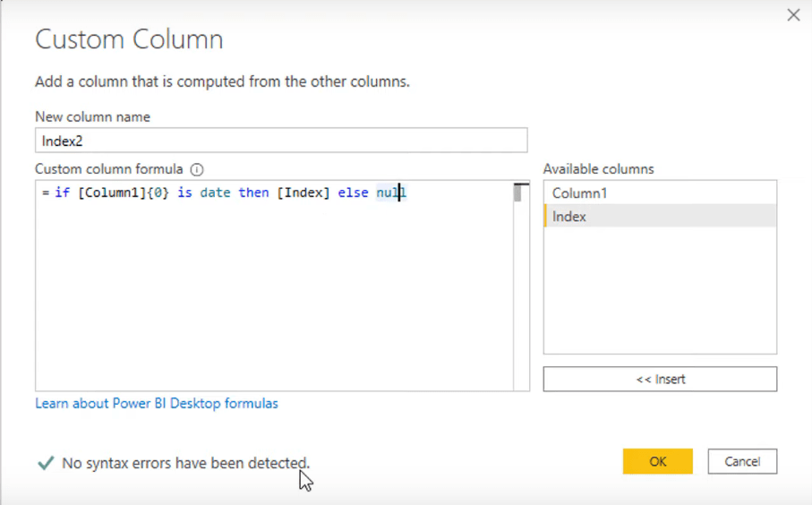Click the 'date' keyword in formula
Viewport: 812px width, 505px height.
(x=216, y=193)
